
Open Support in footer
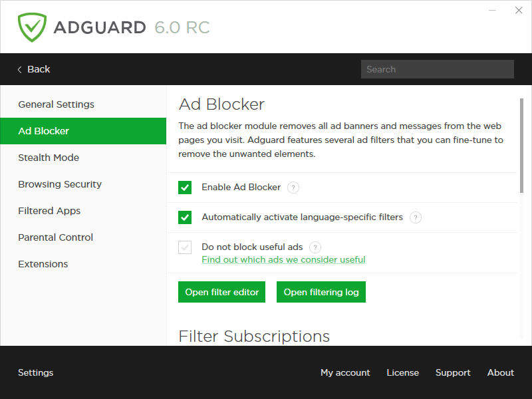pos(453,372)
